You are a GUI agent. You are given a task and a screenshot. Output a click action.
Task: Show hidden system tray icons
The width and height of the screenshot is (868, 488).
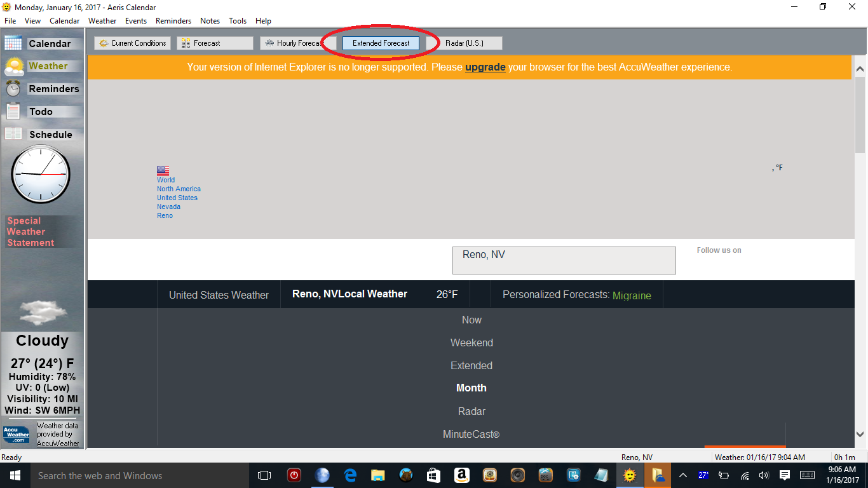683,475
